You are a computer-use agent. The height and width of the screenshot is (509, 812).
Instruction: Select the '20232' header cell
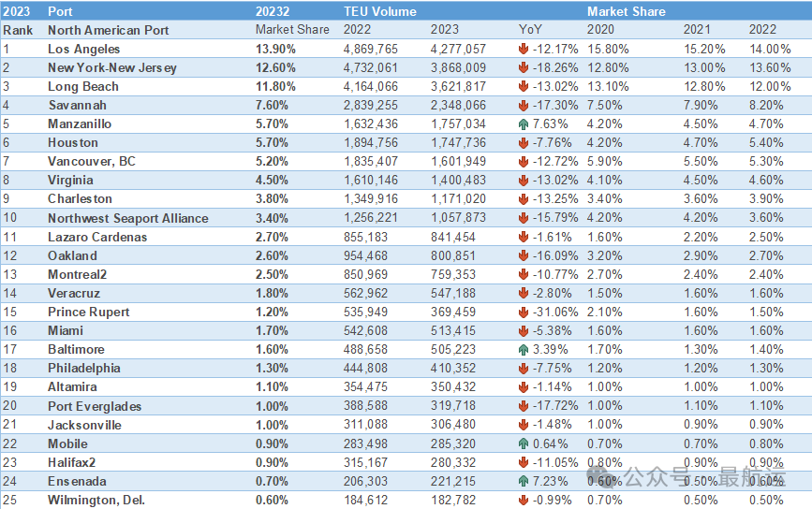tap(273, 11)
